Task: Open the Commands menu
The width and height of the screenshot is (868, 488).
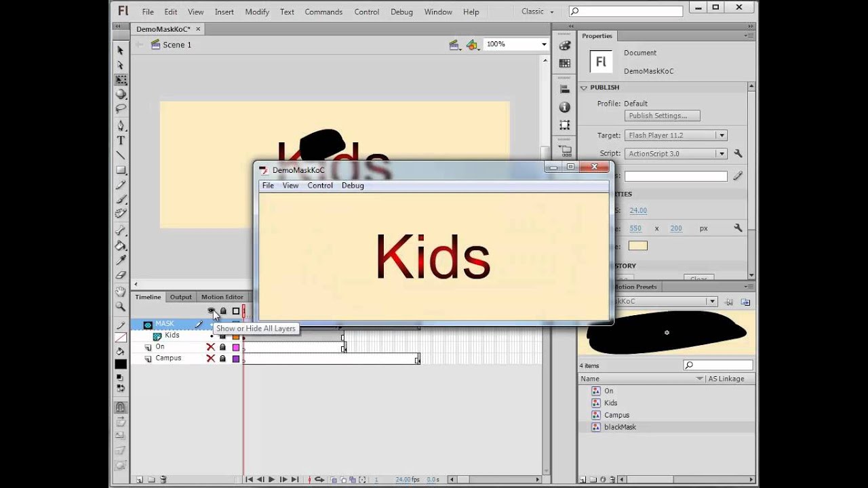Action: [x=323, y=12]
